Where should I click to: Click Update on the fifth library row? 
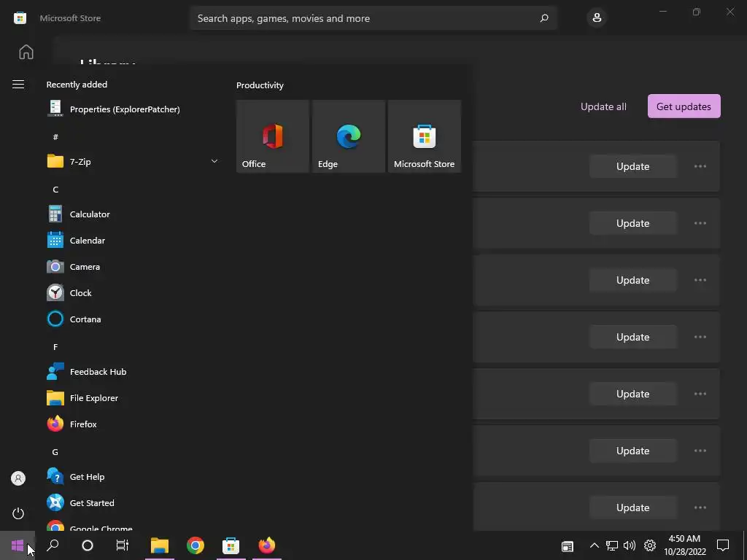tap(632, 394)
